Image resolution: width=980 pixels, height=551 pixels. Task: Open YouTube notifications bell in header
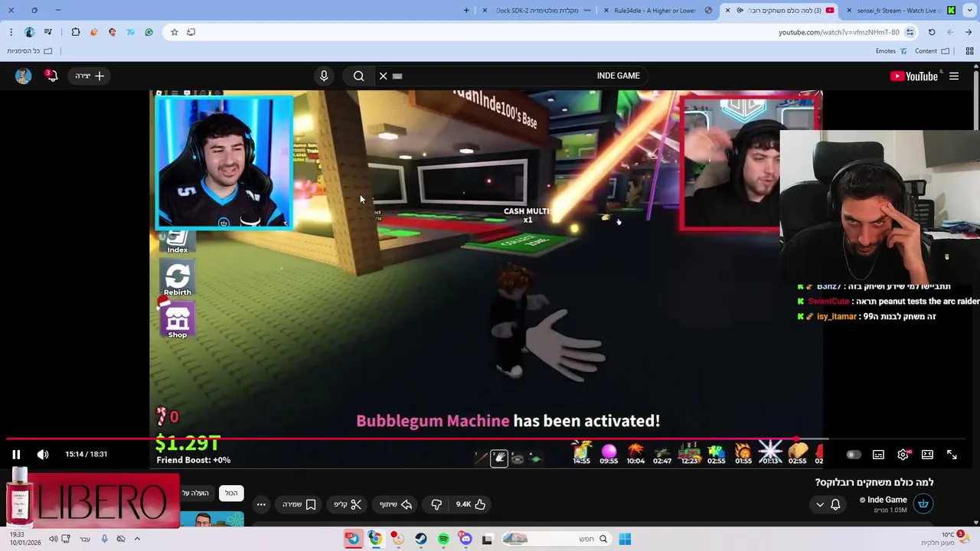[51, 76]
